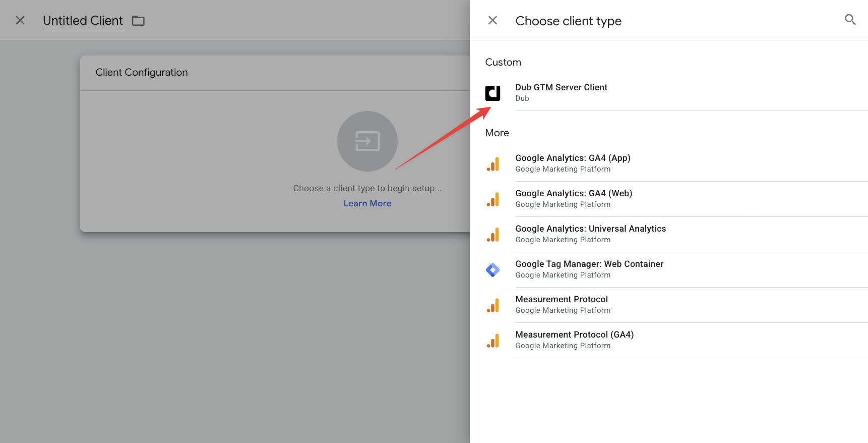
Task: Close the Choose client type panel
Action: [x=492, y=20]
